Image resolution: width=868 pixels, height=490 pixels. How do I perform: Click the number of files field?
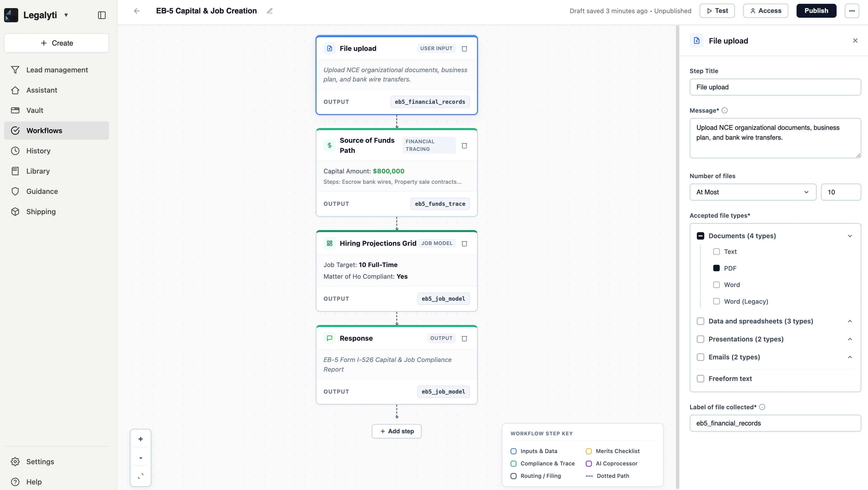point(841,192)
